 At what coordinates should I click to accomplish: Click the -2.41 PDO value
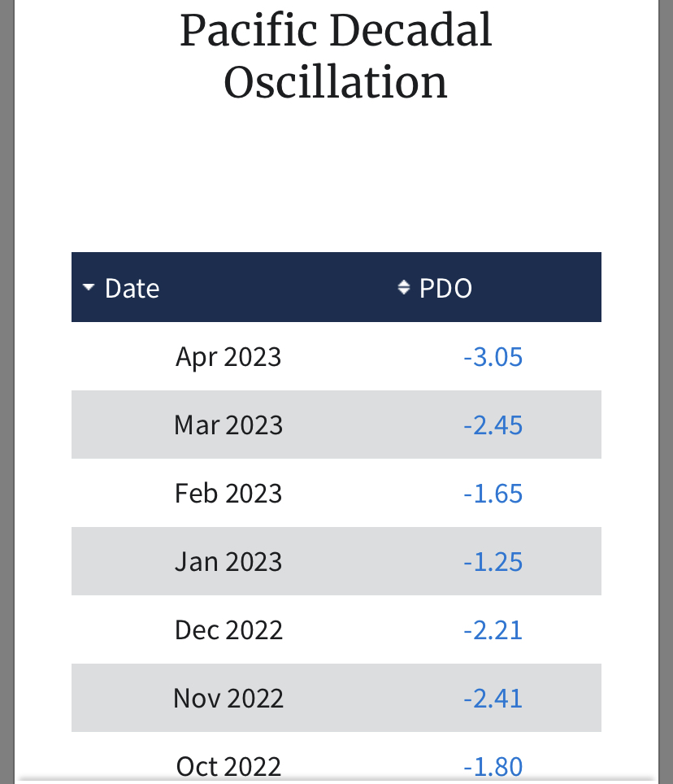[x=493, y=699]
